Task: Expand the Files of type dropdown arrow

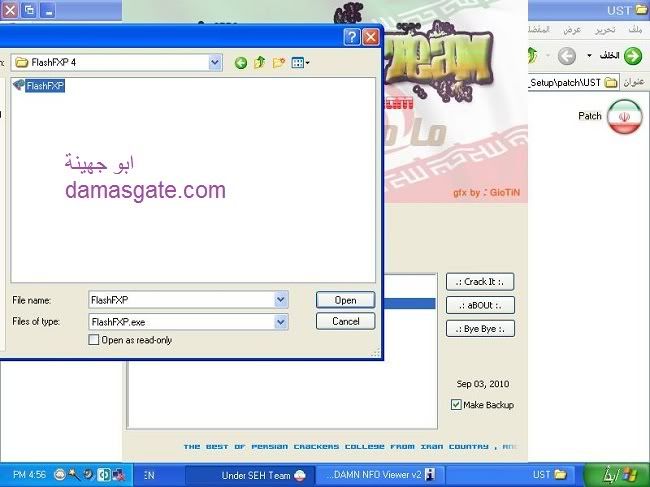Action: click(281, 322)
